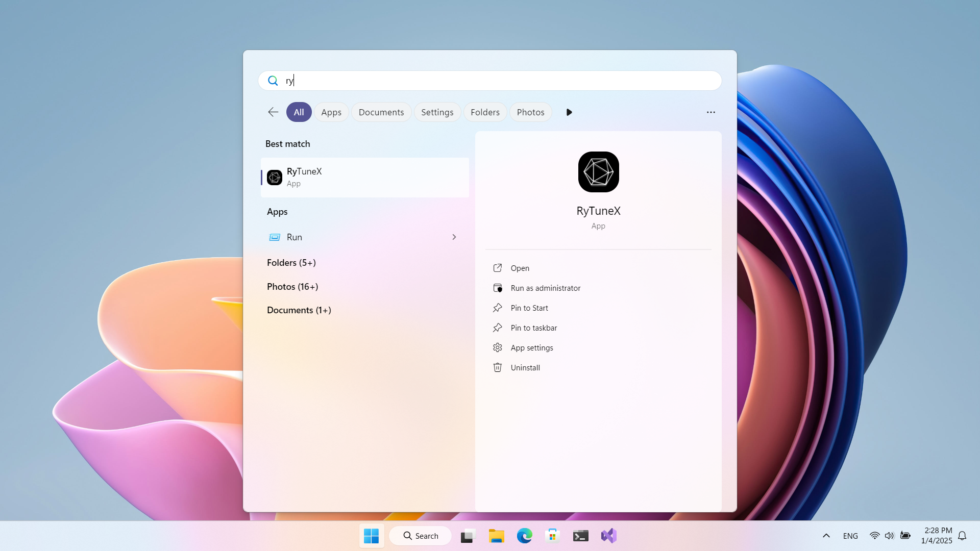
Task: Open Terminal from taskbar
Action: 580,536
